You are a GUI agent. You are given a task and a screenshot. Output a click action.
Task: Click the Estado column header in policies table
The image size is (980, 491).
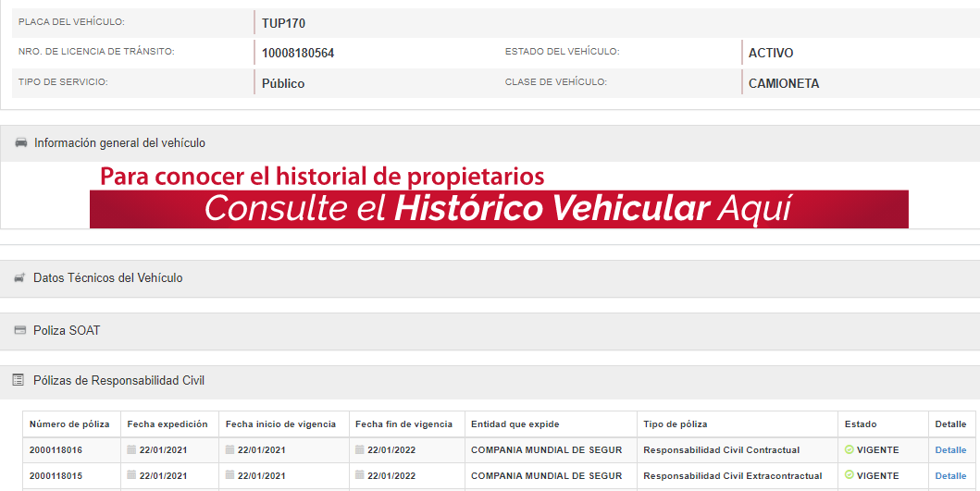pos(860,424)
